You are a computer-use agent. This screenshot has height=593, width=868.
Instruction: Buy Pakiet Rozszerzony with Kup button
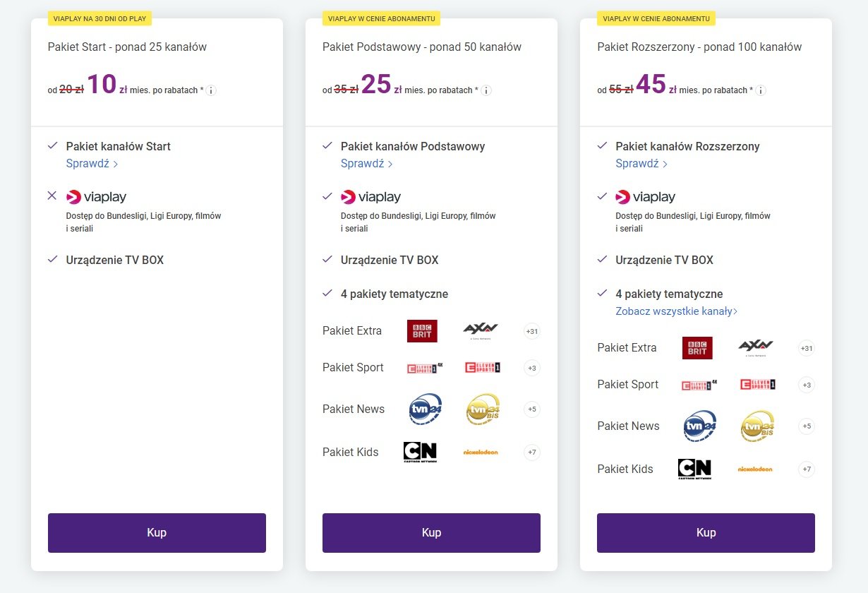click(706, 533)
